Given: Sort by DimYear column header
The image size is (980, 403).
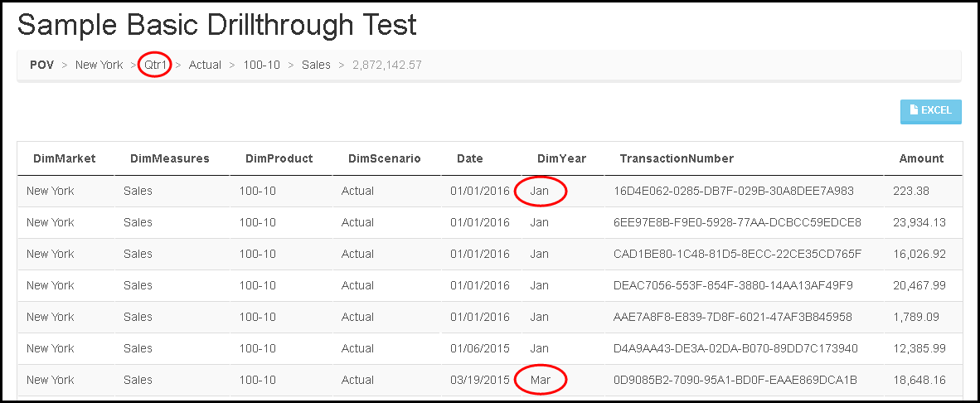Looking at the screenshot, I should click(x=562, y=158).
